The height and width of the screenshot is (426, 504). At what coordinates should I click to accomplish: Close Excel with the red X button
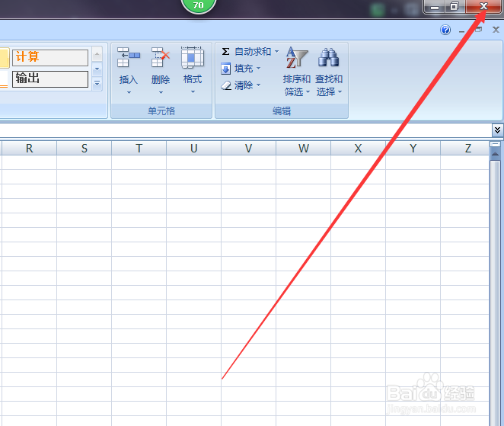coord(483,6)
